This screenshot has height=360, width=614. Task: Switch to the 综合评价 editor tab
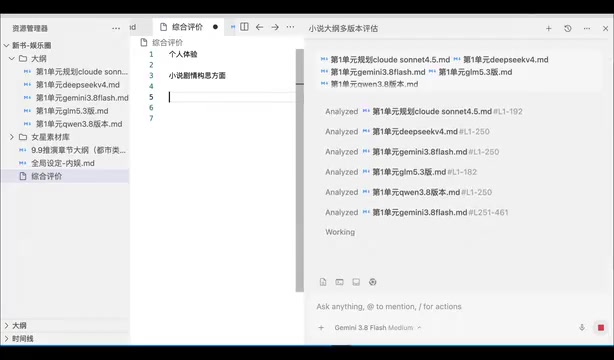click(187, 27)
